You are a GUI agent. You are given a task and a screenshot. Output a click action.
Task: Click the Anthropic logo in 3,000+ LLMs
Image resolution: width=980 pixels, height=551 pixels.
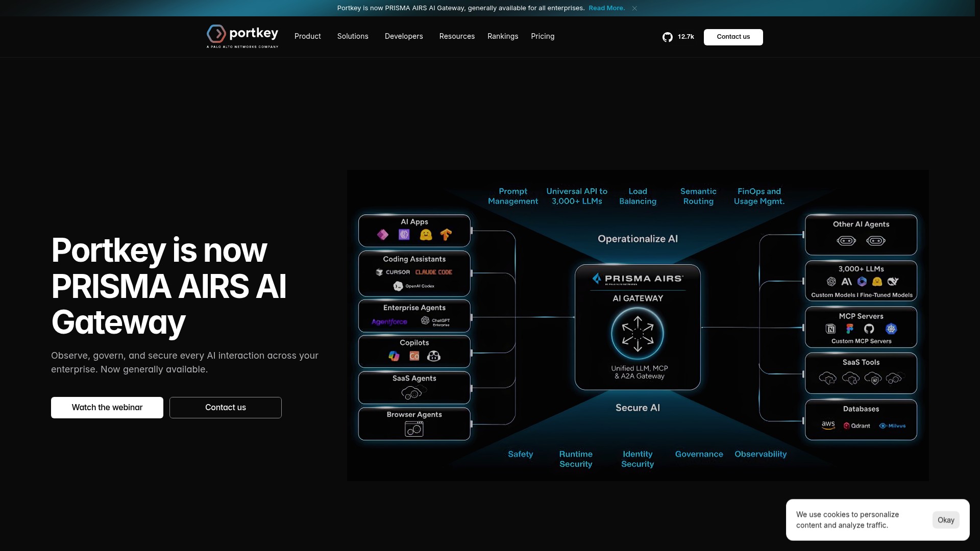847,282
